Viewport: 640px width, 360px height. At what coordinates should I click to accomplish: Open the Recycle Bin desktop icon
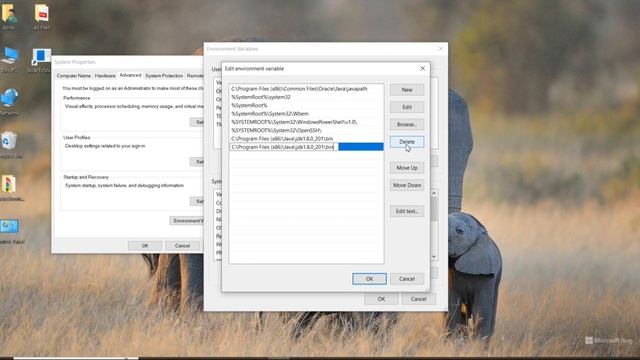click(x=10, y=145)
